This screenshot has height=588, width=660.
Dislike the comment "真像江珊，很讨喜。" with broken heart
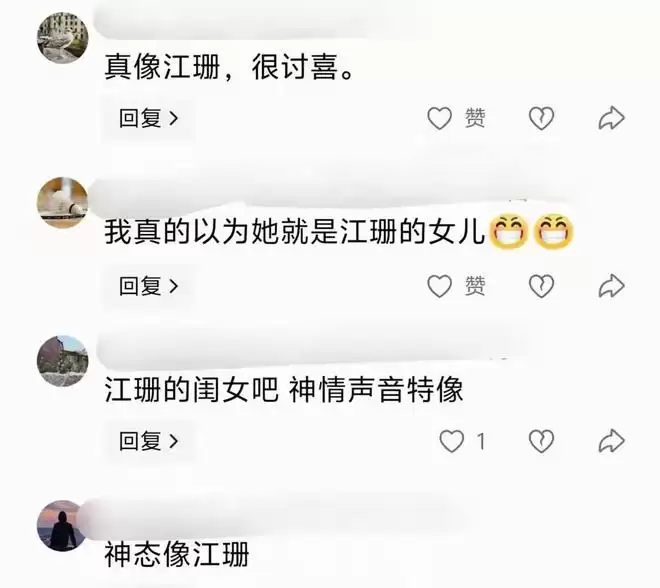tap(541, 118)
